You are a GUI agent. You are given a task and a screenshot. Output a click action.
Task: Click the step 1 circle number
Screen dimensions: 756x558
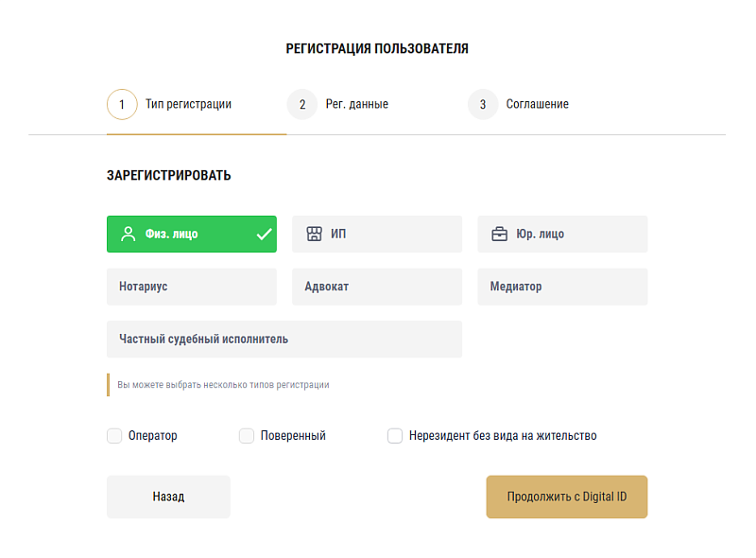tap(122, 104)
